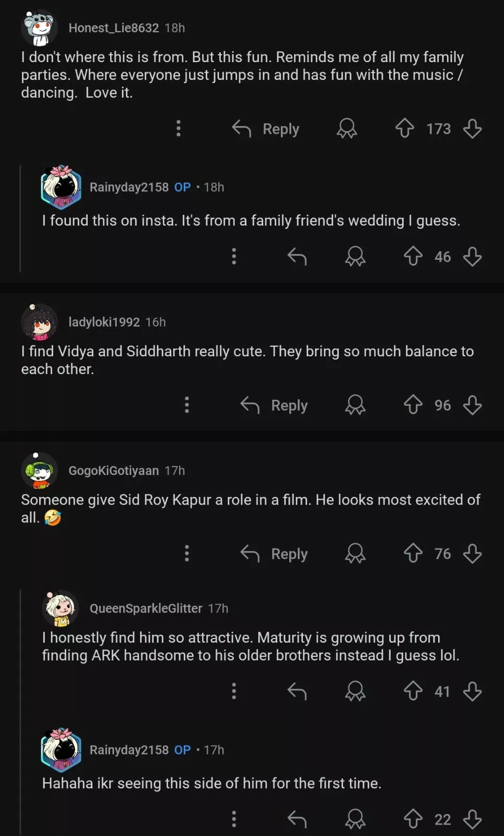
Task: Upvote Rainyday2158's 'Hahaha ikr' reply
Action: (x=413, y=819)
